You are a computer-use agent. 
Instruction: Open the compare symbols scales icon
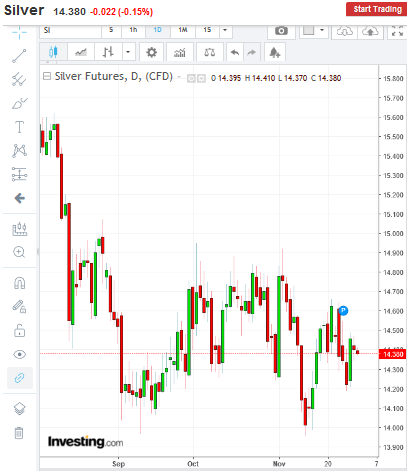pos(210,52)
